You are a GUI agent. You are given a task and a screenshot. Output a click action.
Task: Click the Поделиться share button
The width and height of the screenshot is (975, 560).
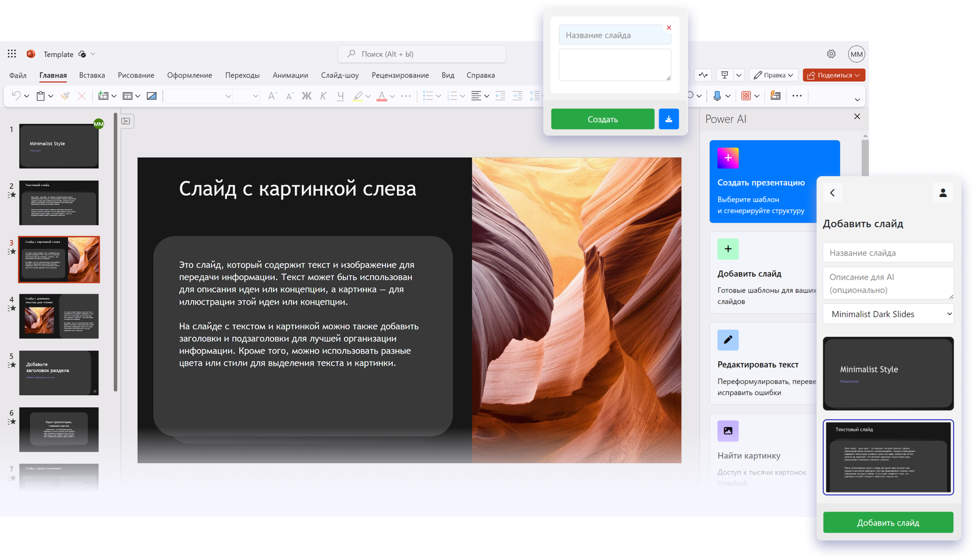[x=834, y=75]
